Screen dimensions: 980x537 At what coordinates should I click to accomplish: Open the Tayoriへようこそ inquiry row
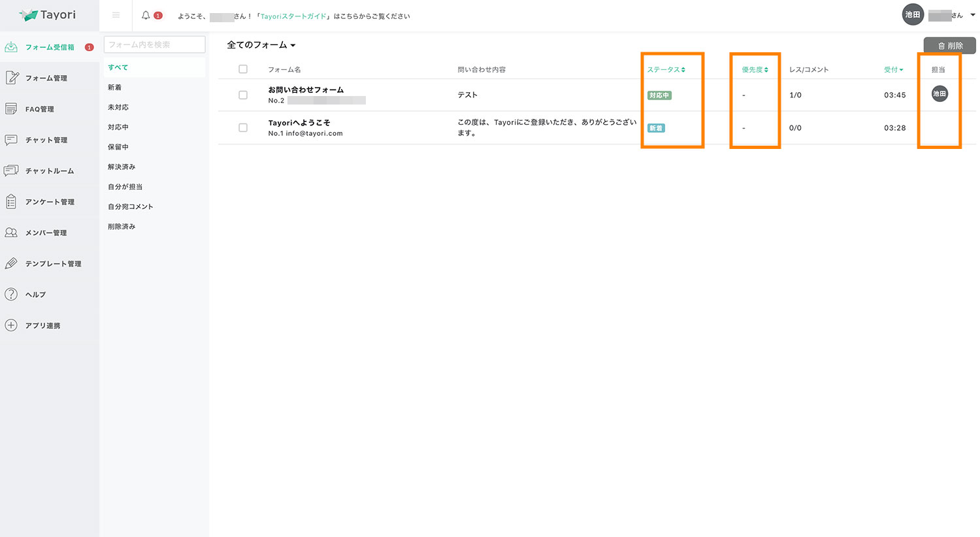pos(596,127)
